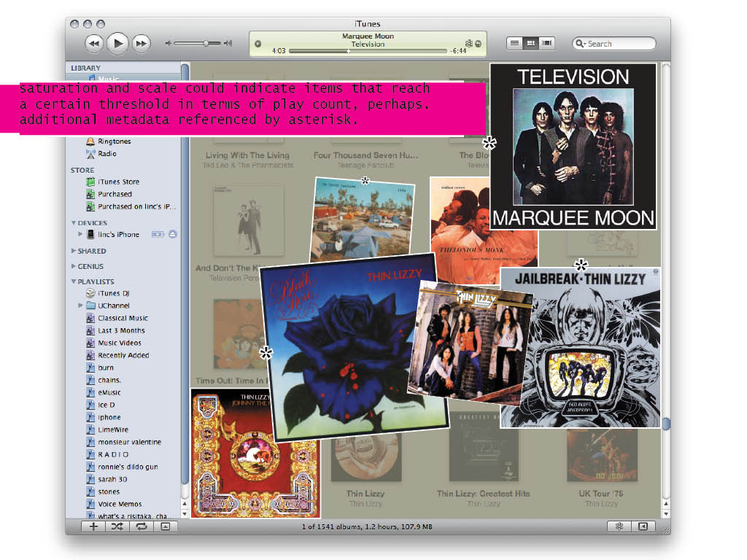747x560 pixels.
Task: Toggle the Genius sidebar
Action: click(x=643, y=526)
